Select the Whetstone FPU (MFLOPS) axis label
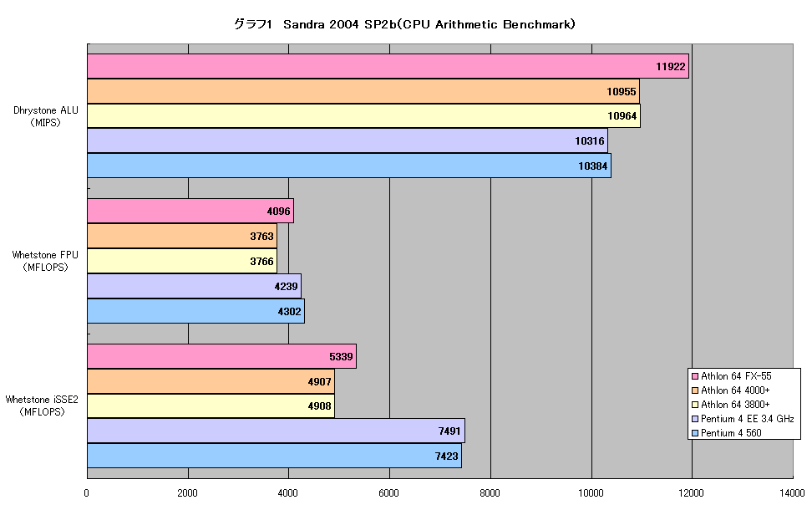This screenshot has width=812, height=505. (45, 261)
